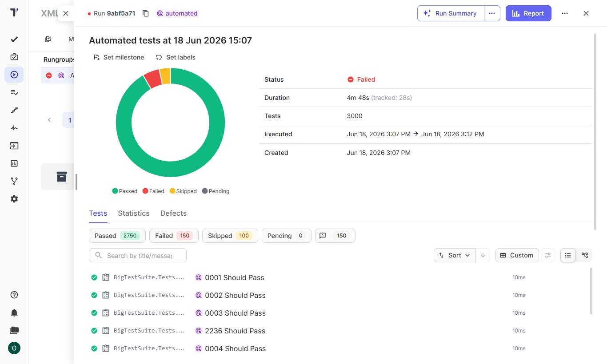This screenshot has height=364, width=607.
Task: Open the Analytics chart icon in sidebar
Action: (x=14, y=163)
